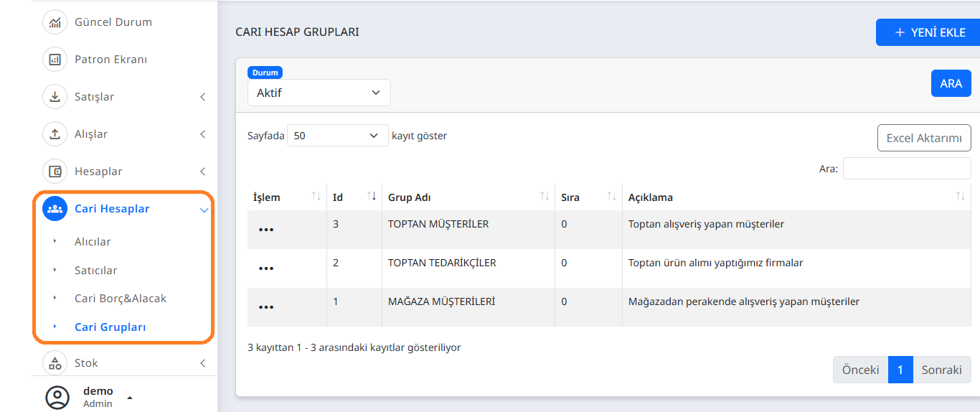
Task: Open the records-per-page 50 dropdown
Action: click(x=338, y=136)
